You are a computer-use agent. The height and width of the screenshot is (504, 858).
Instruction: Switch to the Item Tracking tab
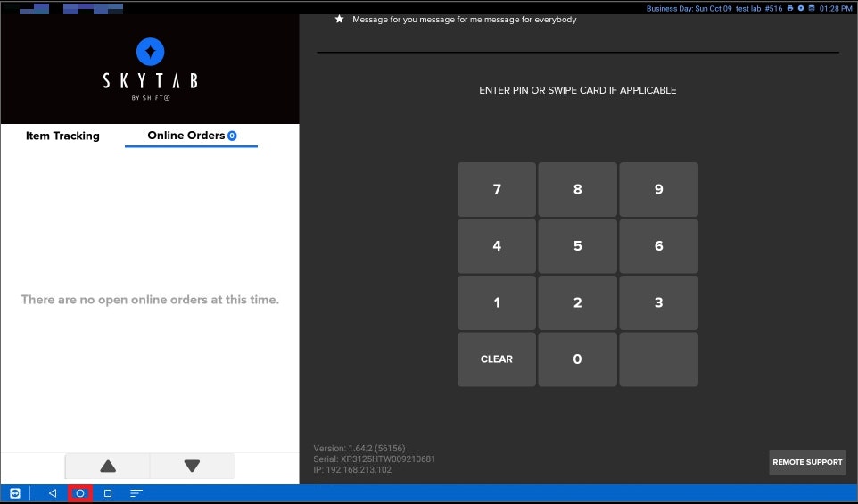point(62,136)
